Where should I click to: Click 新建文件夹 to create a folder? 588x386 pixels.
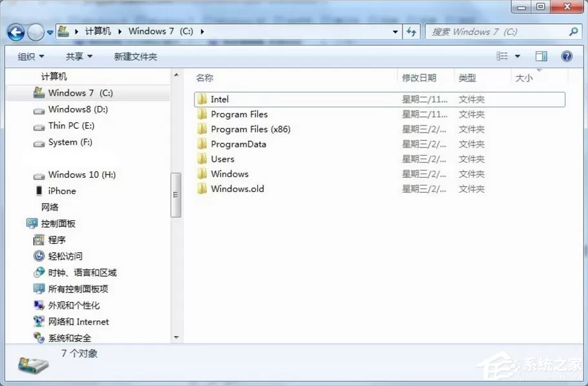[136, 57]
